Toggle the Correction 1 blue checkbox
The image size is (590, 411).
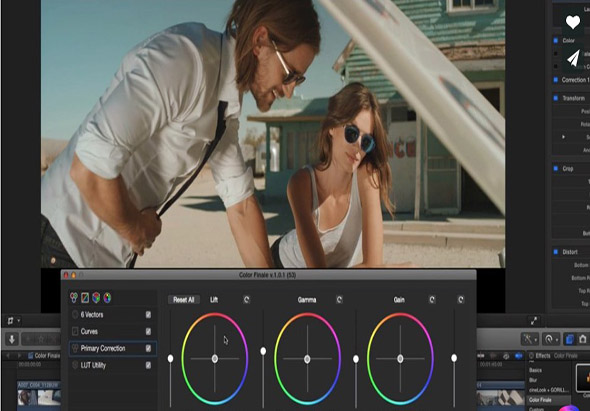[556, 79]
